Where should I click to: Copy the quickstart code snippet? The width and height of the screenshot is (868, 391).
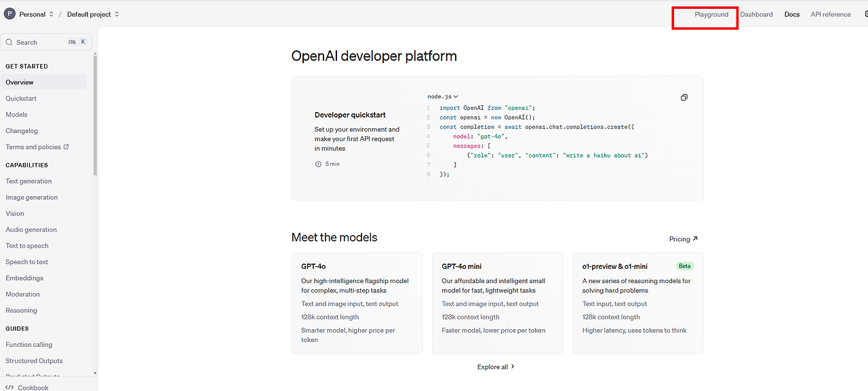[x=684, y=98]
